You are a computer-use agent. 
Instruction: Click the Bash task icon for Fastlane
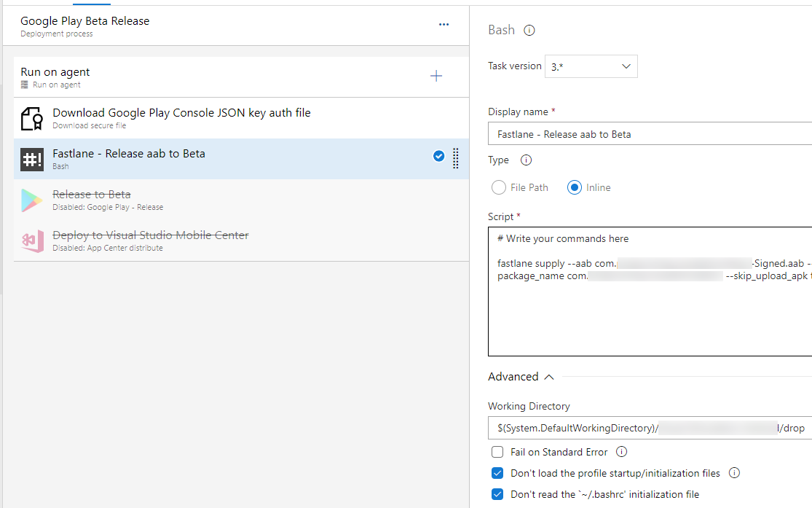pos(32,159)
